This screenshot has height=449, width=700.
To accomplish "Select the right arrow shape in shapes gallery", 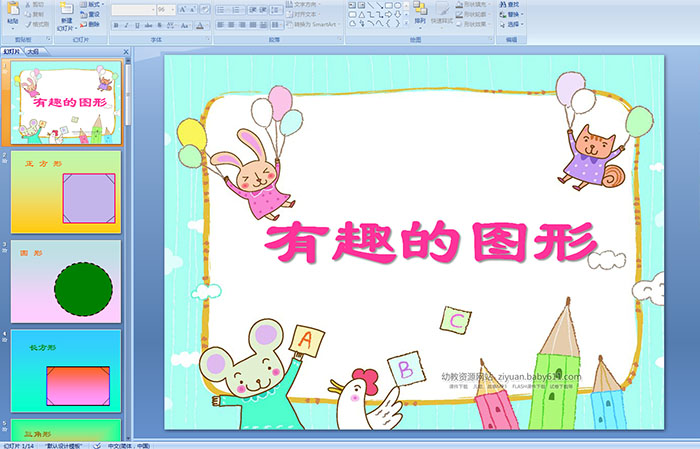I will point(388,15).
